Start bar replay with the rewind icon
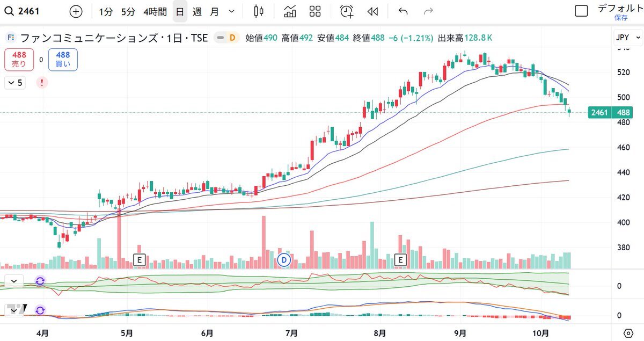 372,11
